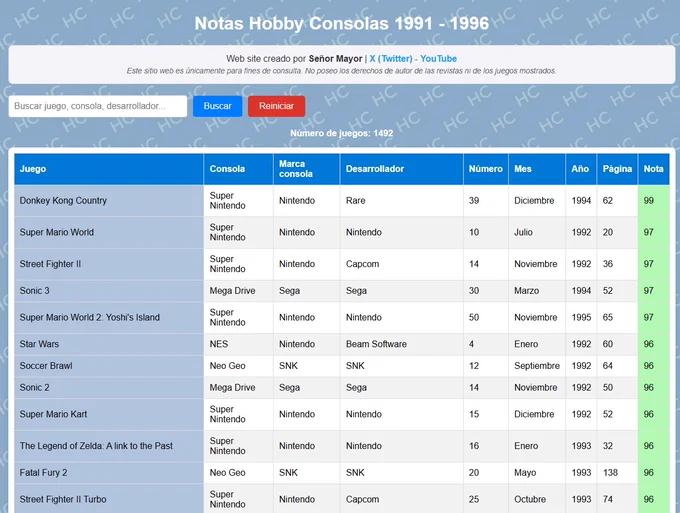Click Enero month in the Star Wars row
This screenshot has height=513, width=680.
coord(537,344)
